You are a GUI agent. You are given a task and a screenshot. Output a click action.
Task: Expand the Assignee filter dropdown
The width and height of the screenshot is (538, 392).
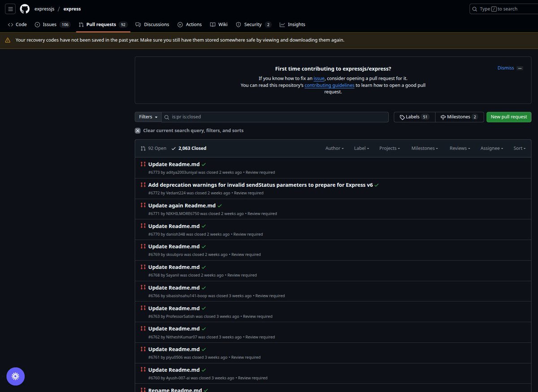pos(492,148)
